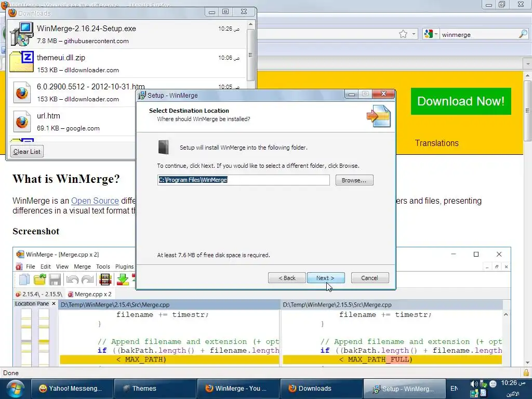Click the green down-arrow next difference icon
Viewport: 532px width, 399px height.
(123, 280)
